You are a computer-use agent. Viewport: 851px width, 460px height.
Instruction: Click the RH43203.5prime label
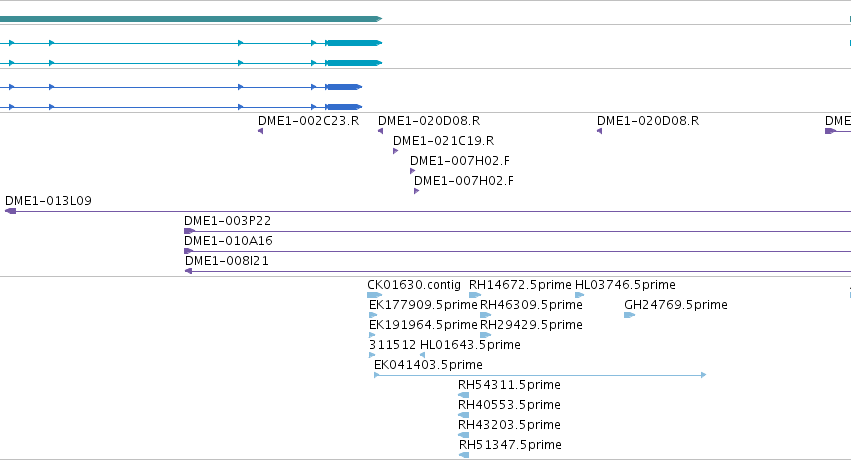(x=509, y=425)
